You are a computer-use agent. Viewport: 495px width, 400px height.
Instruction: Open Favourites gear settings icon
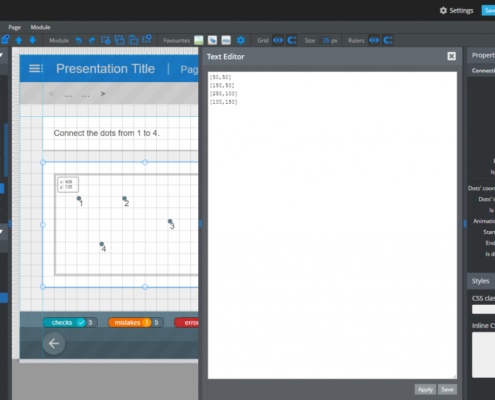[240, 40]
